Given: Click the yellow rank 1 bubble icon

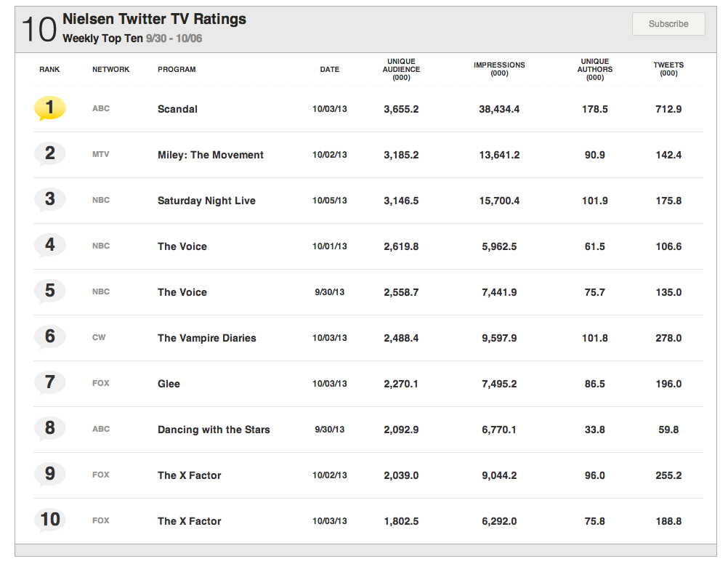Looking at the screenshot, I should tap(49, 108).
